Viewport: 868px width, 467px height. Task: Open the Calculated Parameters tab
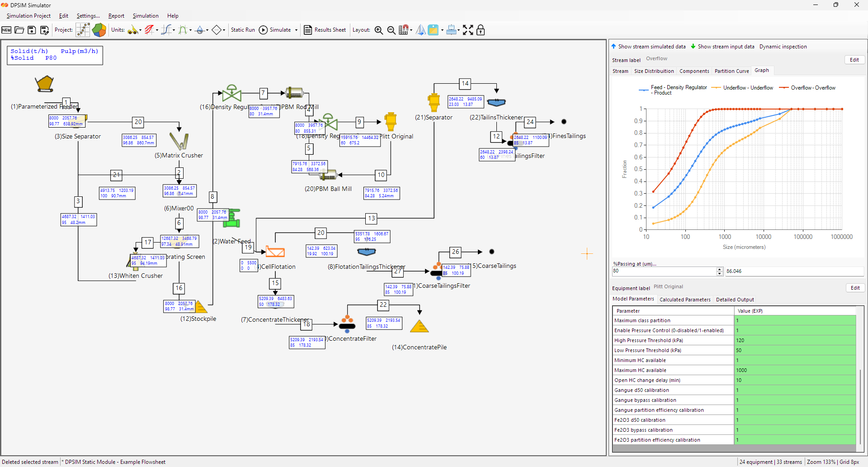[x=685, y=300]
